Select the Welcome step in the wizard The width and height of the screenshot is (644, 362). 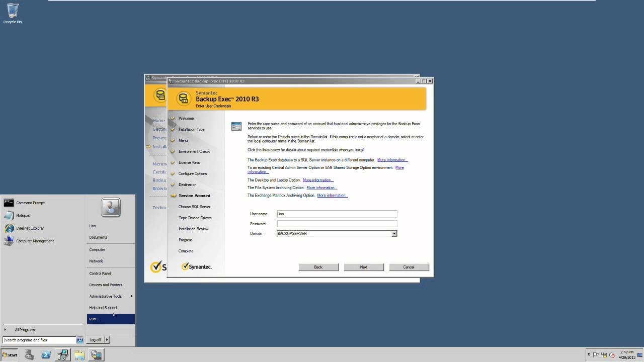pyautogui.click(x=186, y=118)
